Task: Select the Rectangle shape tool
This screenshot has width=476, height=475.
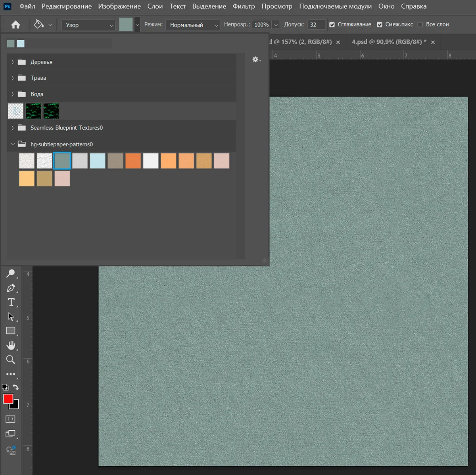Action: tap(11, 331)
